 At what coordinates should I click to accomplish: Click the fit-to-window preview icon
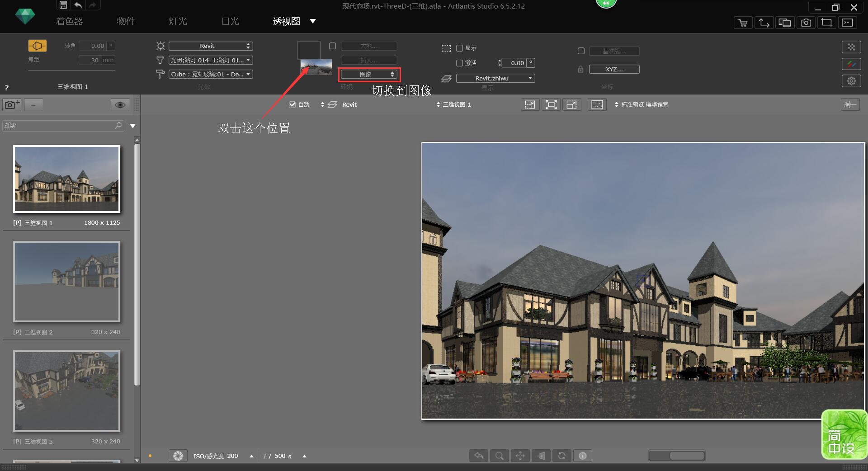[551, 105]
